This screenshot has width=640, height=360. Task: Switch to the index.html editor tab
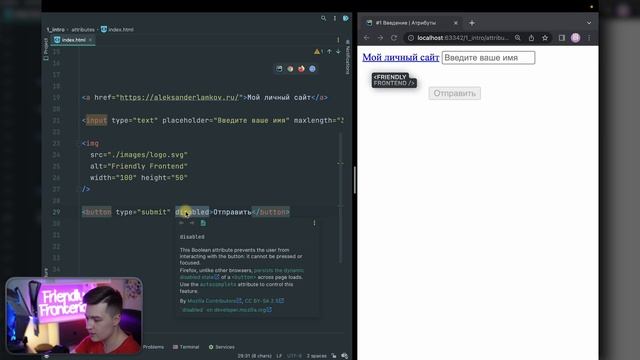[73, 40]
